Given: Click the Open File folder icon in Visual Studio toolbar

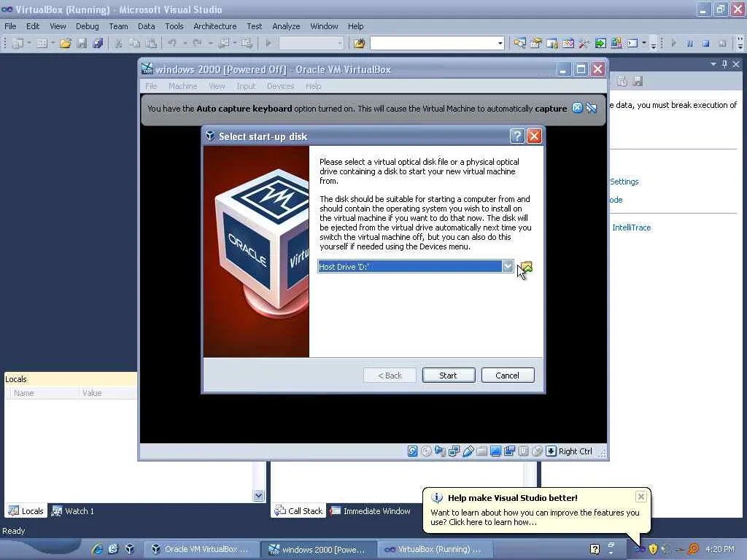Looking at the screenshot, I should pos(65,43).
